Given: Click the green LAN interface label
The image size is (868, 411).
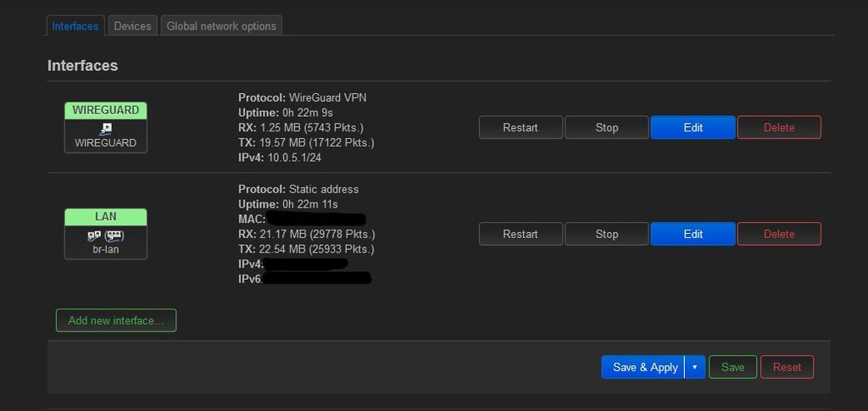Looking at the screenshot, I should point(105,217).
